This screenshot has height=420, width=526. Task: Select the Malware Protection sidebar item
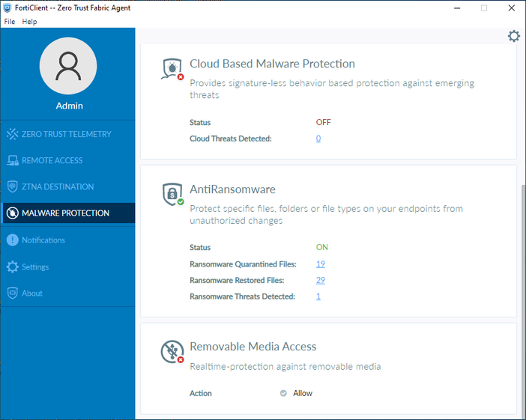(65, 213)
